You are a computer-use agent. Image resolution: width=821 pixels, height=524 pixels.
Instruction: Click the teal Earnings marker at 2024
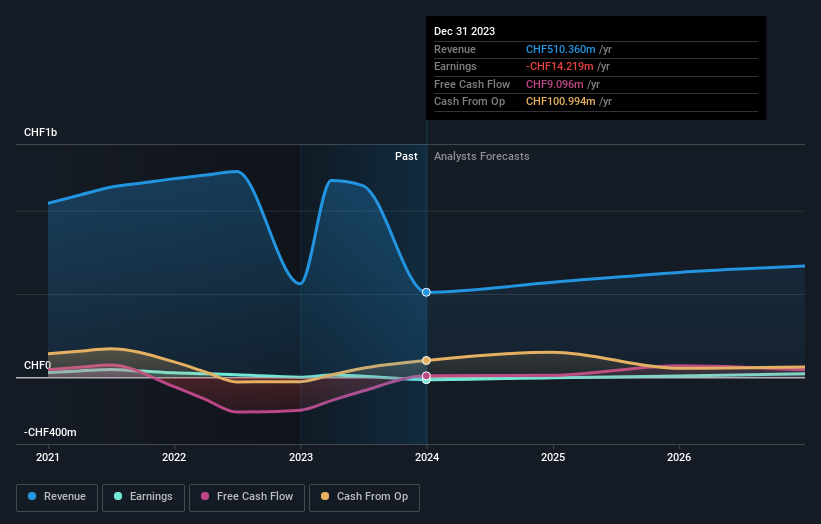click(426, 381)
